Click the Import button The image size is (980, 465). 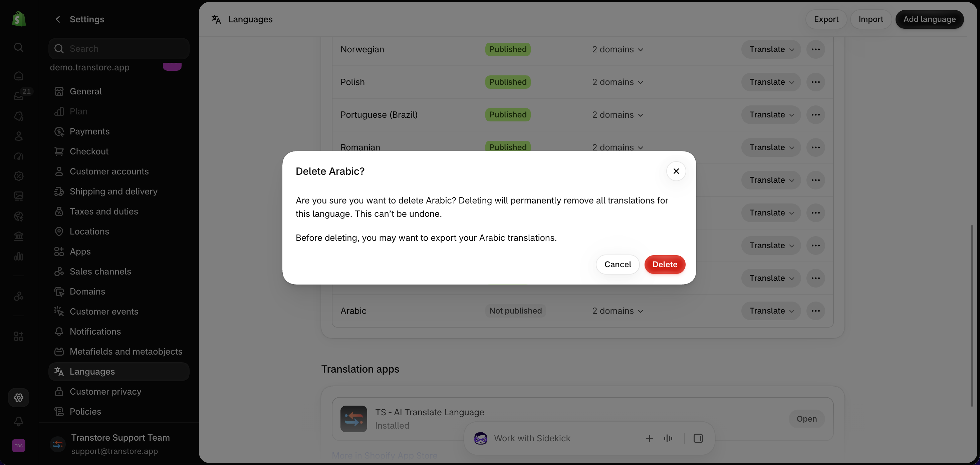[871, 19]
